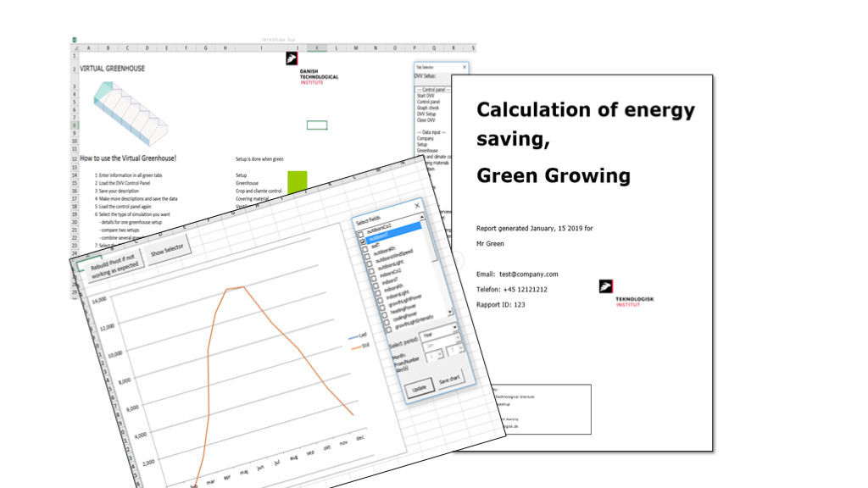Click the Update button
868x488 pixels.
point(420,389)
